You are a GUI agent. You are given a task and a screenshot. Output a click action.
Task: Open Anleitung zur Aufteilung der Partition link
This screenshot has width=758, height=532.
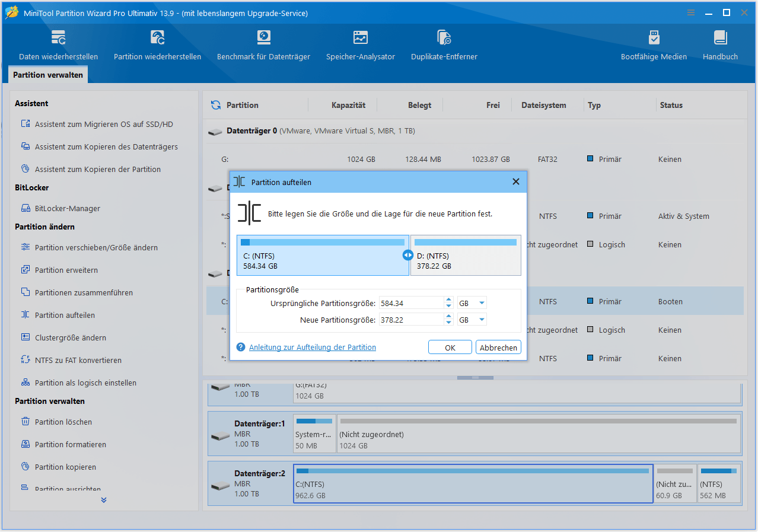point(313,347)
